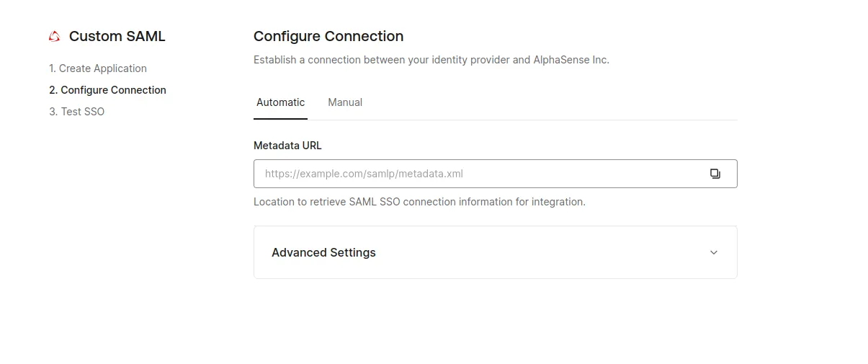Expand Advanced Settings with the chevron arrow
This screenshot has height=364, width=868.
(714, 252)
